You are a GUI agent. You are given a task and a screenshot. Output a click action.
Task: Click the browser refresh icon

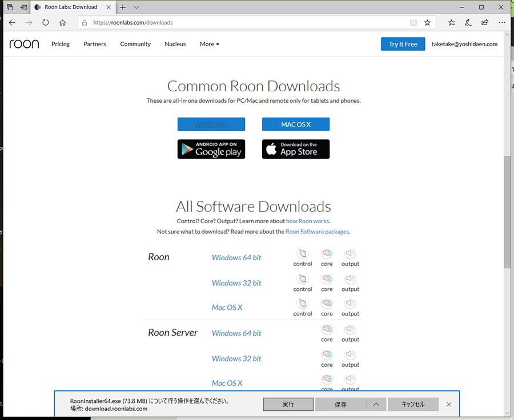[46, 23]
